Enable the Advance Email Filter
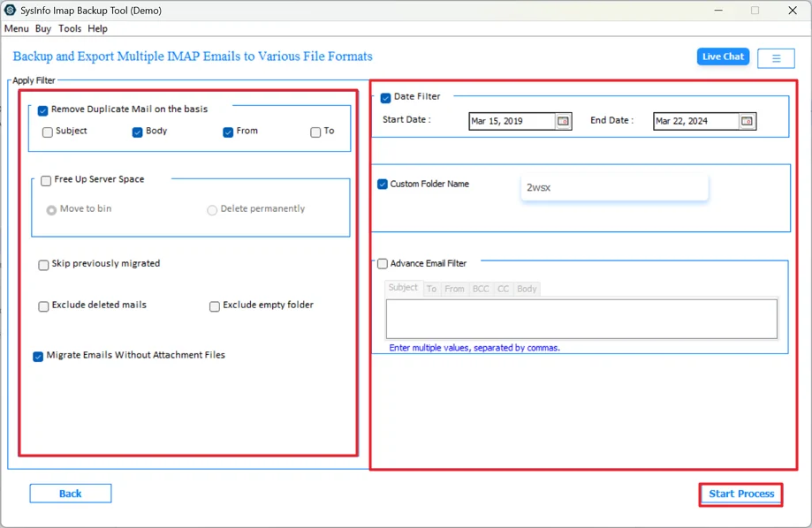Image resolution: width=812 pixels, height=528 pixels. tap(383, 263)
